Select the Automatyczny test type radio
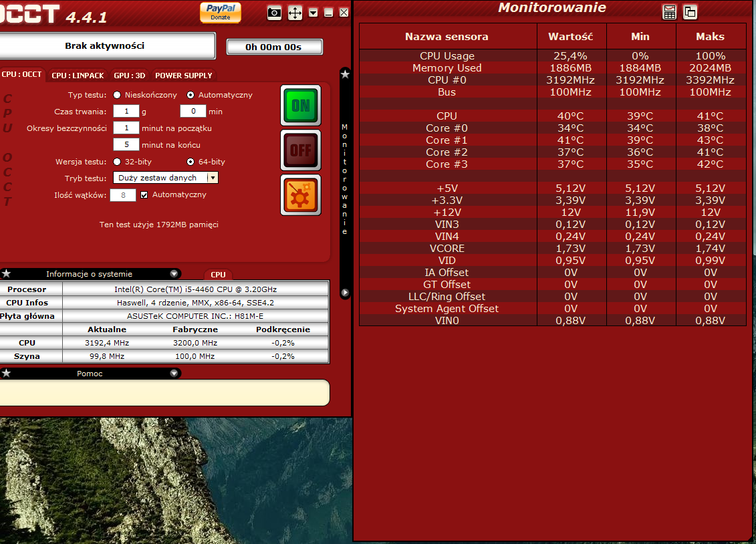 [191, 95]
